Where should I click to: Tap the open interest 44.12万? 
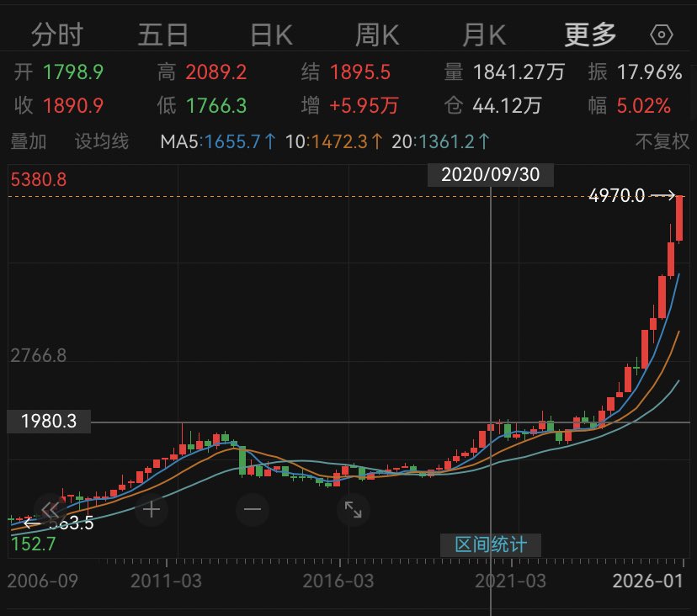point(507,106)
